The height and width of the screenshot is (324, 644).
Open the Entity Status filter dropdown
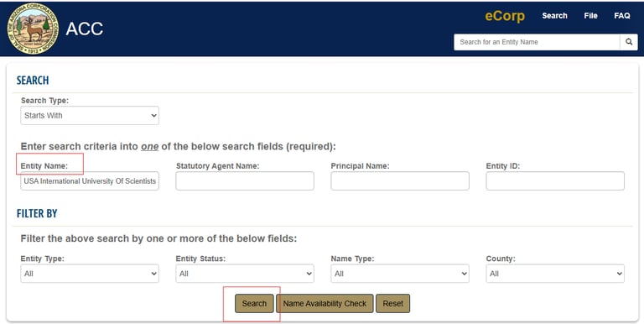click(245, 274)
